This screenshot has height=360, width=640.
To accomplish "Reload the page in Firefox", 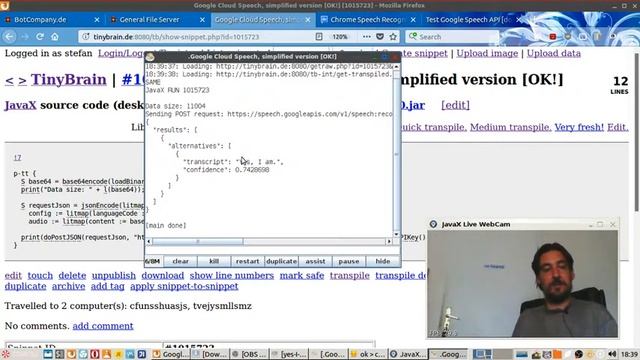I will 40,37.
